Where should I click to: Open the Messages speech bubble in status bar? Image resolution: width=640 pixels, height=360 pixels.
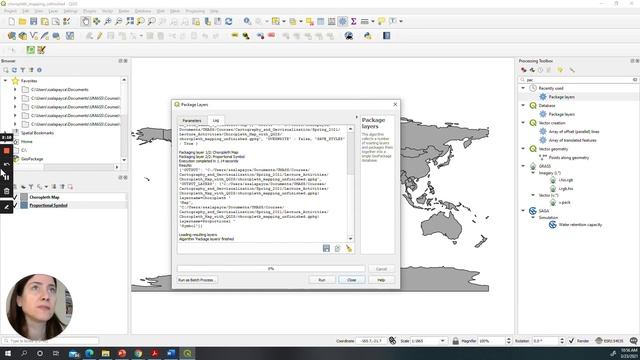pyautogui.click(x=633, y=340)
